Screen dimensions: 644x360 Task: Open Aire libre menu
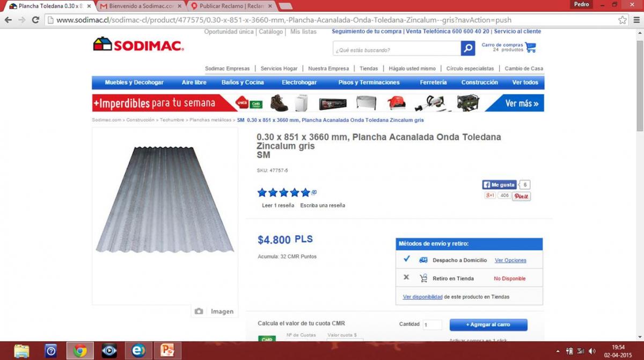click(x=194, y=83)
